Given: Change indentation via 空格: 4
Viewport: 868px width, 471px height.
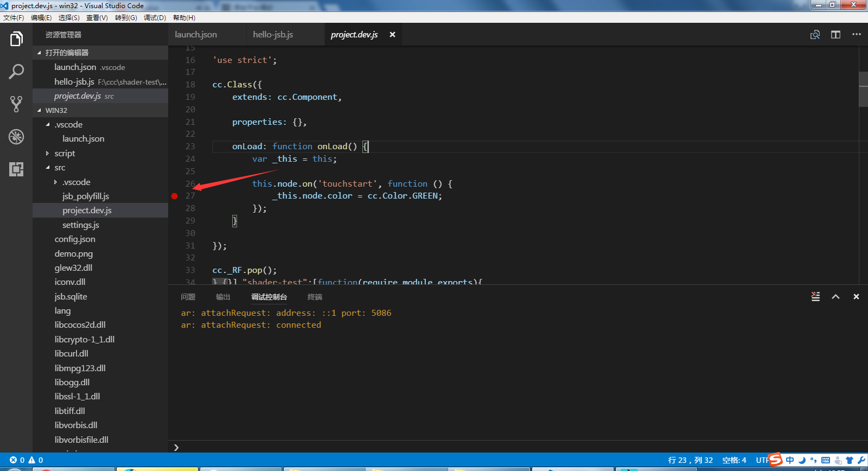Looking at the screenshot, I should (x=734, y=460).
